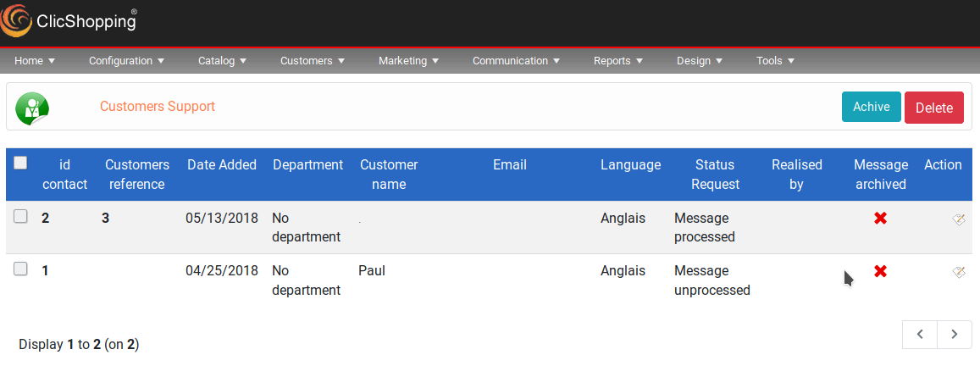The image size is (980, 366).
Task: Expand the Customers dropdown menu
Action: (313, 61)
